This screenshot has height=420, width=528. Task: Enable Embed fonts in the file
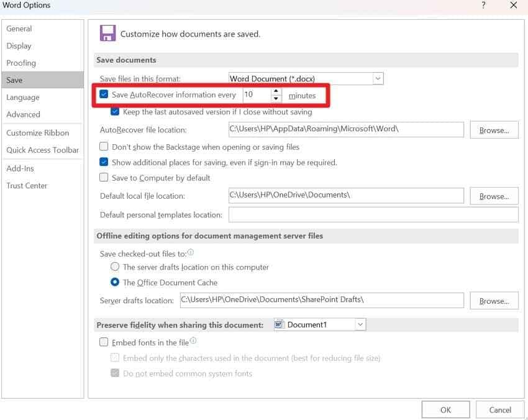tap(104, 342)
